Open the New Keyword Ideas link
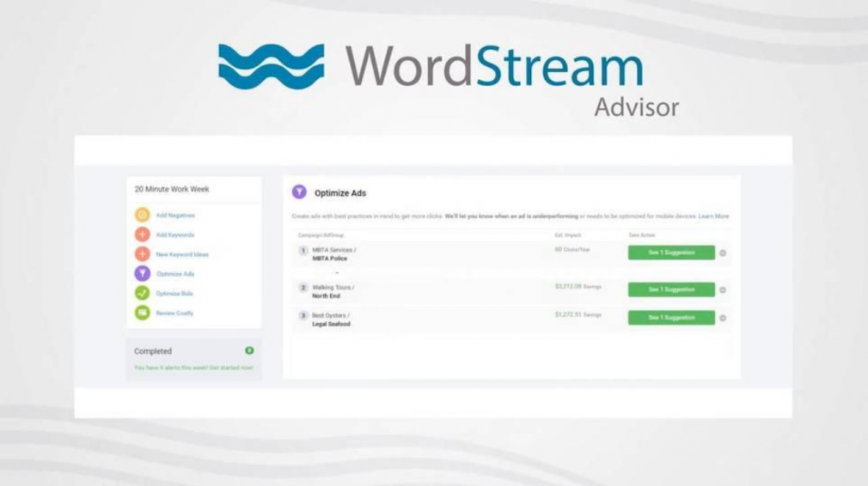This screenshot has width=868, height=486. [182, 254]
